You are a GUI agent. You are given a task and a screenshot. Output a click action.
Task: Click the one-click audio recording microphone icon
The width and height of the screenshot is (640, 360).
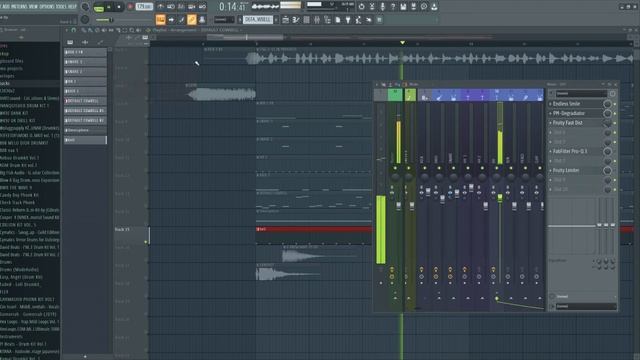tap(383, 7)
